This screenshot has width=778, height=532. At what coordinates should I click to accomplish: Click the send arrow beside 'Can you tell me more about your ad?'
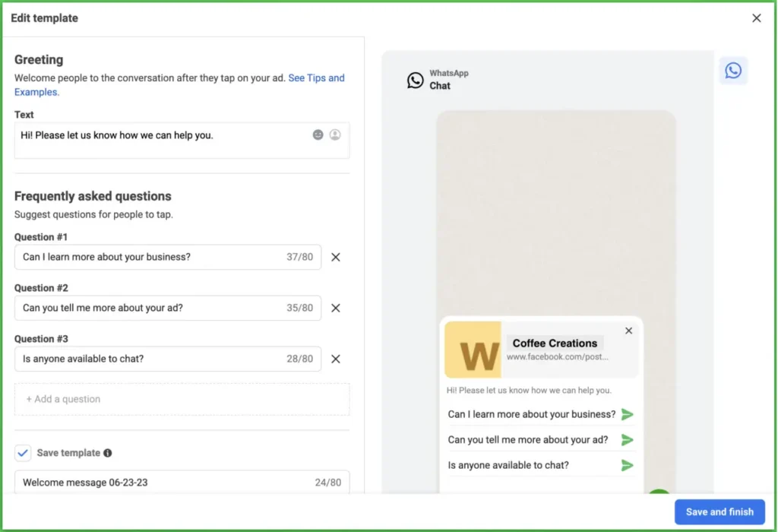628,439
